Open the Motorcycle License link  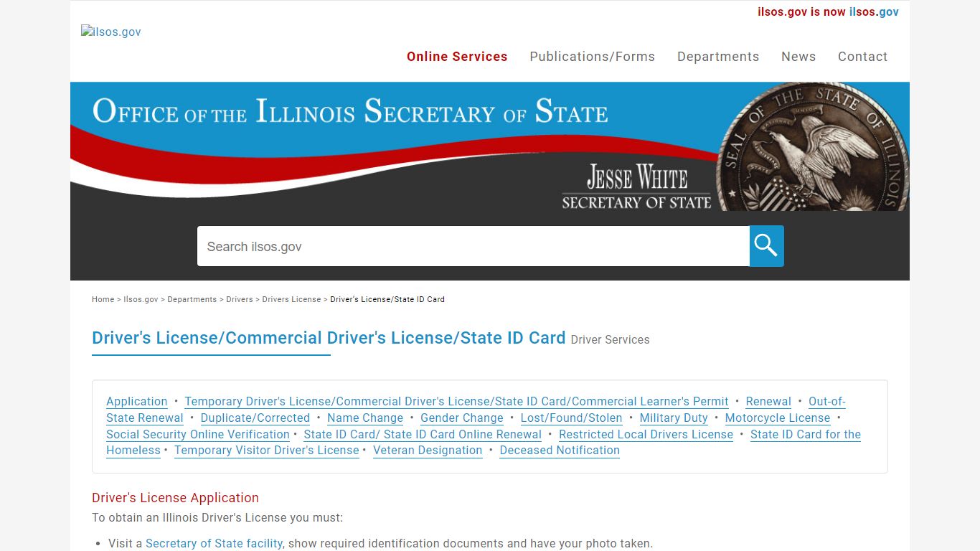tap(778, 418)
